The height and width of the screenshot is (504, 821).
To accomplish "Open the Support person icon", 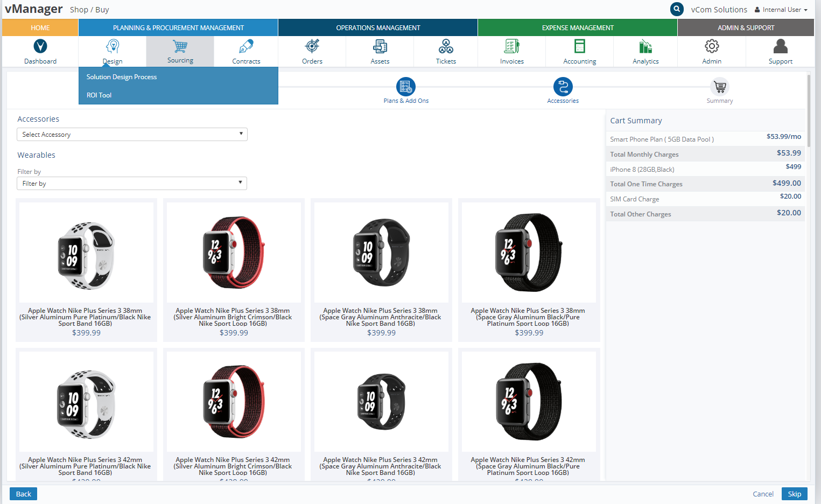I will tap(781, 46).
